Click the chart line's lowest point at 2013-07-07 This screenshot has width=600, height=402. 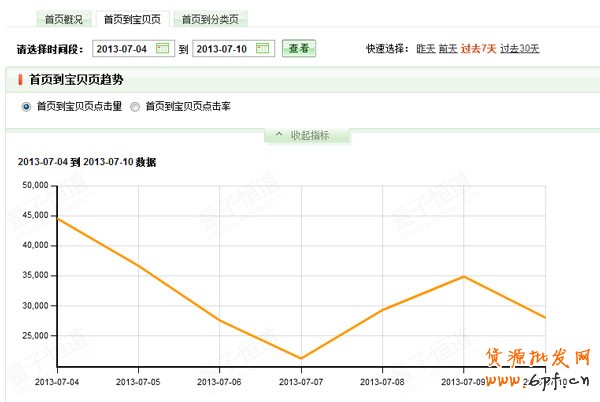coord(301,358)
